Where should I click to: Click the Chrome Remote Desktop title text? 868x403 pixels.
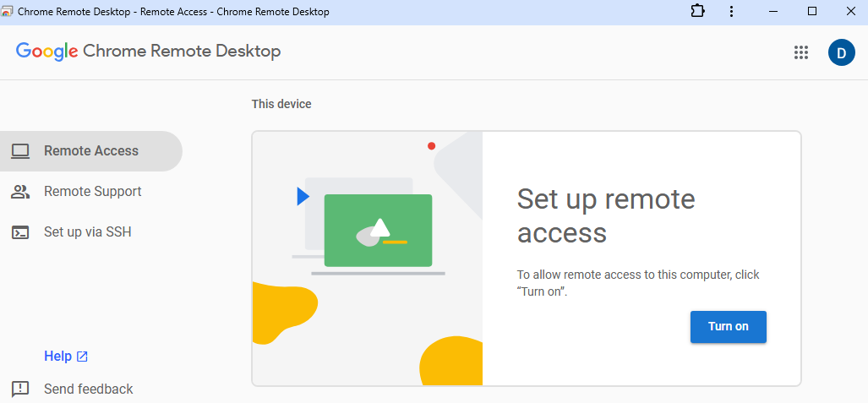click(x=182, y=52)
